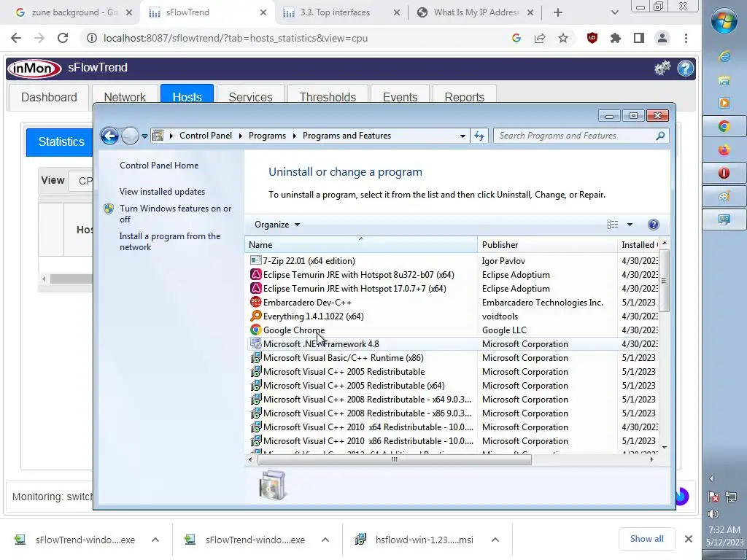Click the Windows Start orb
This screenshot has height=560, width=747.
point(724,20)
